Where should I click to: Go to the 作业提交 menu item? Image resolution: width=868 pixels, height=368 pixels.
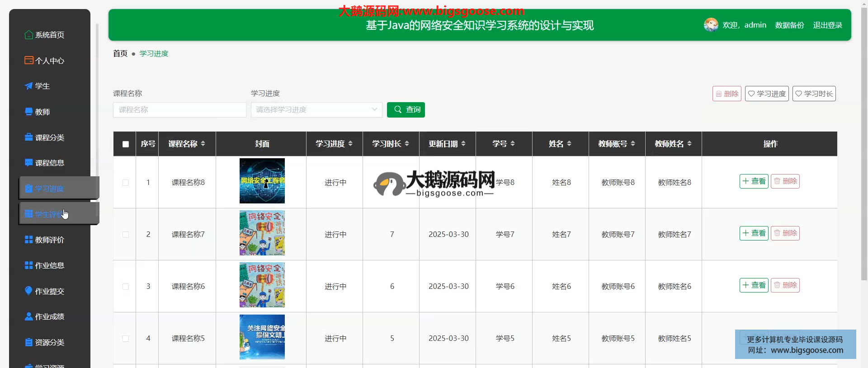click(50, 291)
